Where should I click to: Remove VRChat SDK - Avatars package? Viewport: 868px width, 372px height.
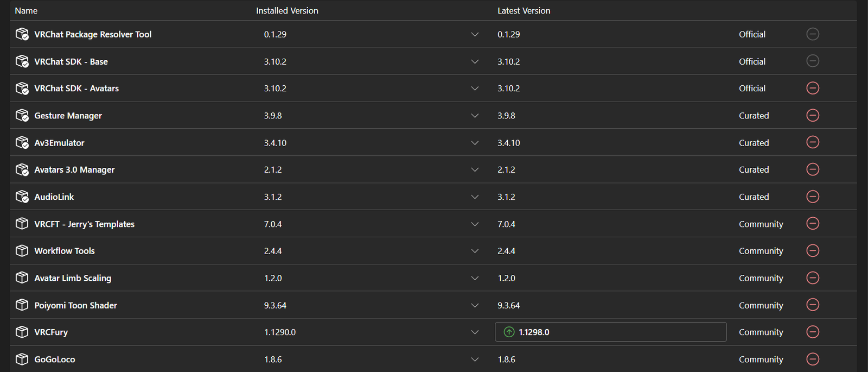813,88
